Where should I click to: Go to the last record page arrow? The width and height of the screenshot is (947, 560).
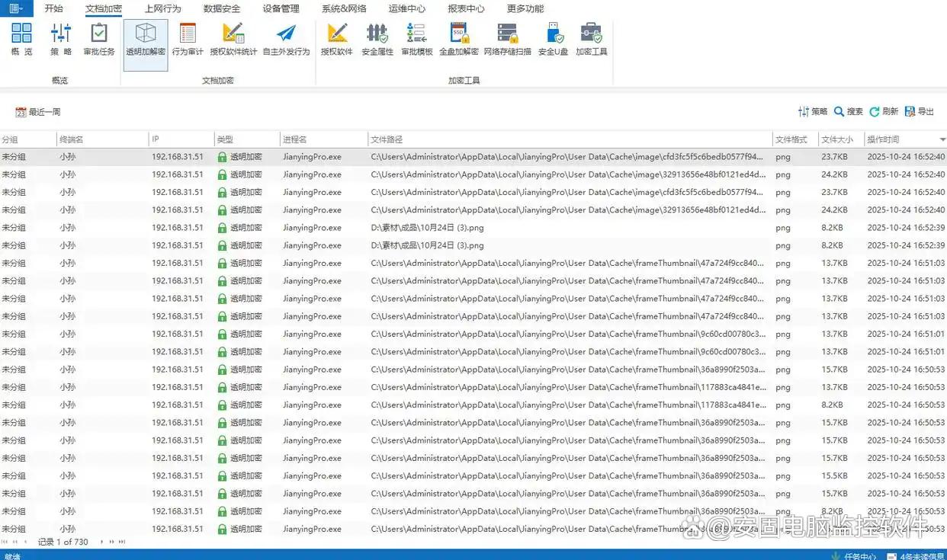(x=120, y=542)
